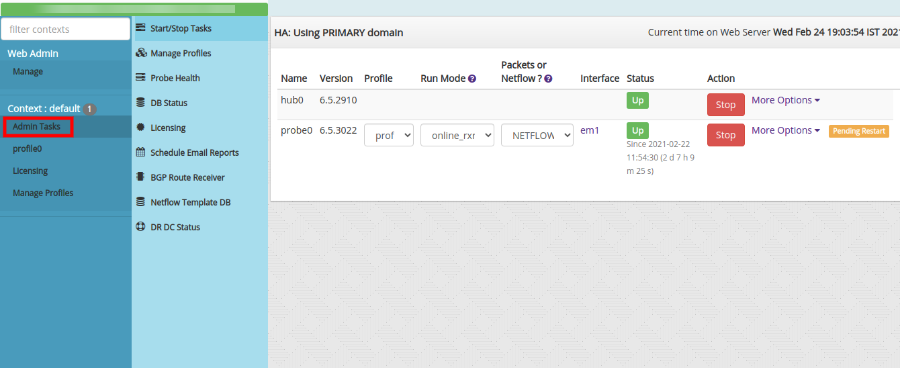The image size is (900, 368).
Task: Click the probe0 Up status badge
Action: (637, 130)
